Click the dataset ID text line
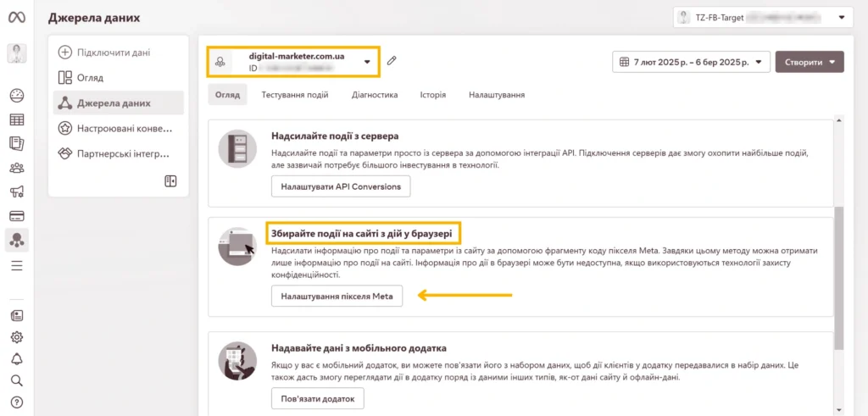868x416 pixels. coord(292,68)
